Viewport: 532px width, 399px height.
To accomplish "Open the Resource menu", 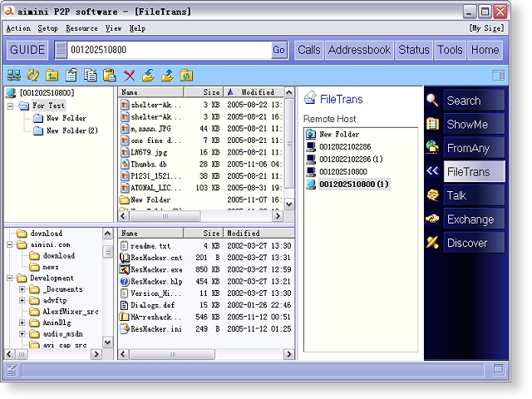I will [81, 28].
